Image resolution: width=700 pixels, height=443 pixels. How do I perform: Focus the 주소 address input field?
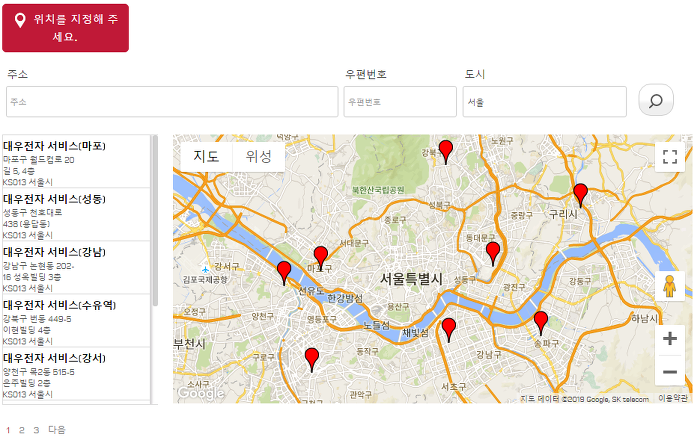[172, 102]
